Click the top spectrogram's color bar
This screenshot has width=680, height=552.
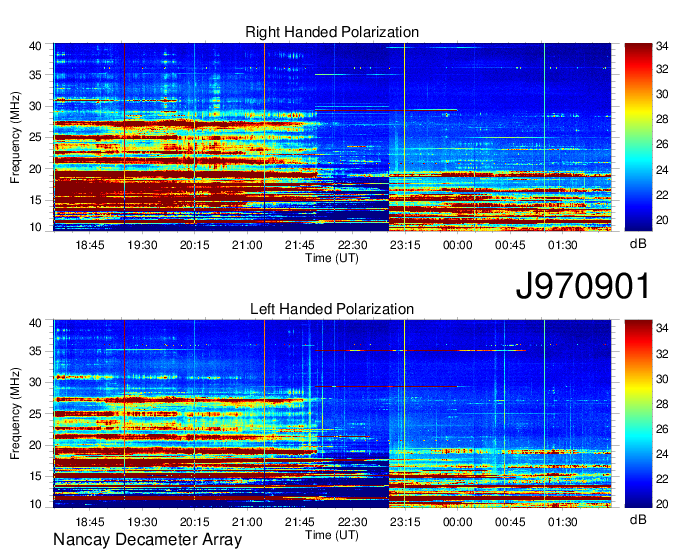638,137
